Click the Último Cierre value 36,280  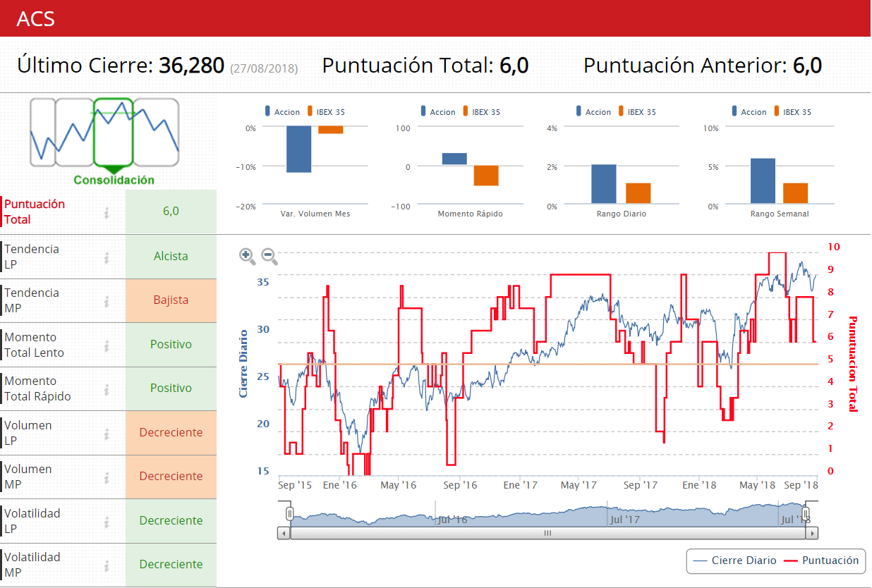pos(191,66)
